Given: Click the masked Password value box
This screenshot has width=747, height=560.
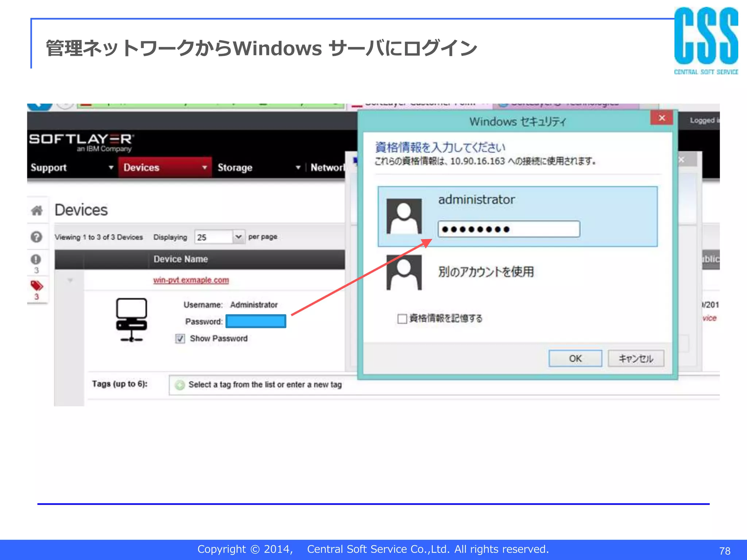Looking at the screenshot, I should 256,321.
